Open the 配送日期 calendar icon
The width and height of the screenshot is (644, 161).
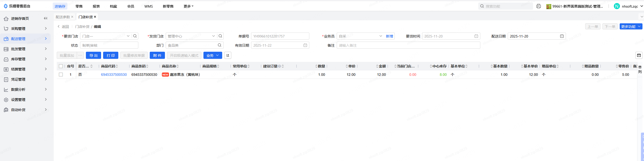point(562,36)
